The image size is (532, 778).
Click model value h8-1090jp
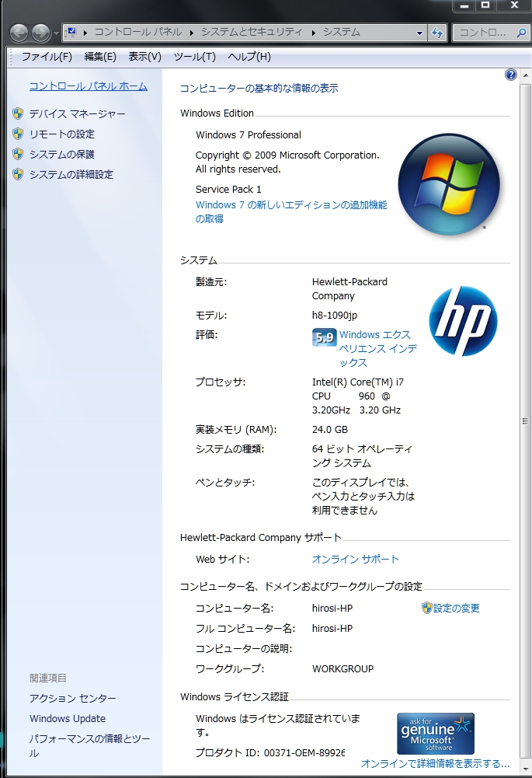point(335,316)
